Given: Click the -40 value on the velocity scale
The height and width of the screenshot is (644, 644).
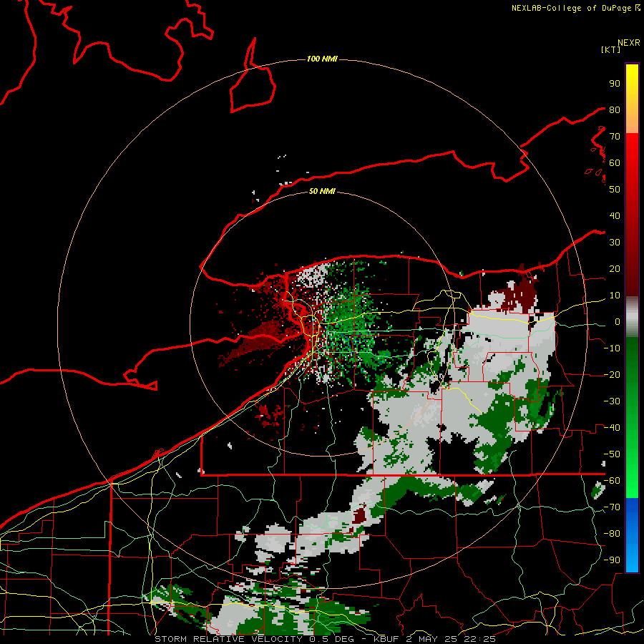Looking at the screenshot, I should 612,428.
